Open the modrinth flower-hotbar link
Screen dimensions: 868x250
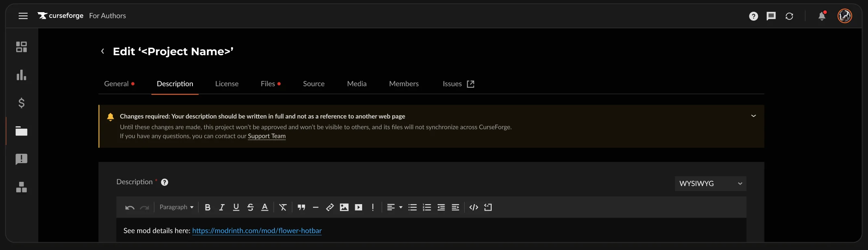click(x=257, y=231)
